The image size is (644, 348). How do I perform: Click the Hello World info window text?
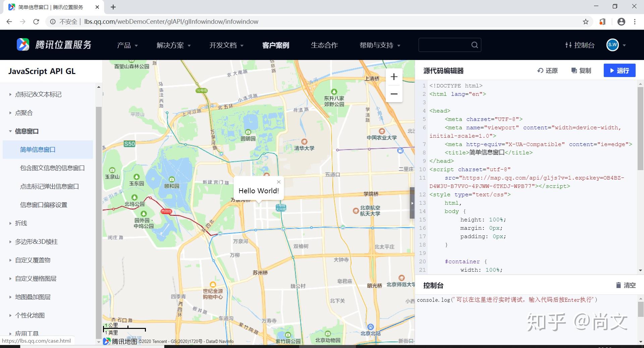click(259, 191)
